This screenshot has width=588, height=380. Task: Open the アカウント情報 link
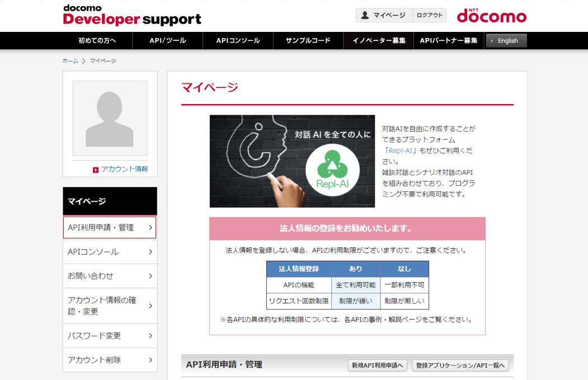point(125,169)
